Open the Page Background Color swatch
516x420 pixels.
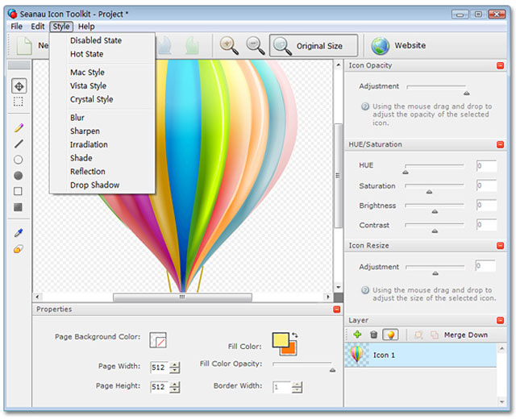(158, 340)
